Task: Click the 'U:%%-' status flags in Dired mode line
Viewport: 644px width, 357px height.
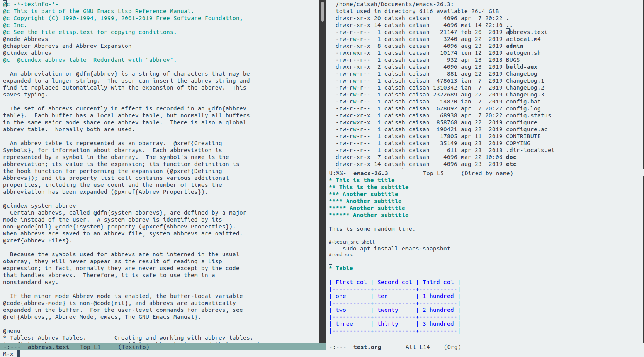Action: pyautogui.click(x=337, y=173)
